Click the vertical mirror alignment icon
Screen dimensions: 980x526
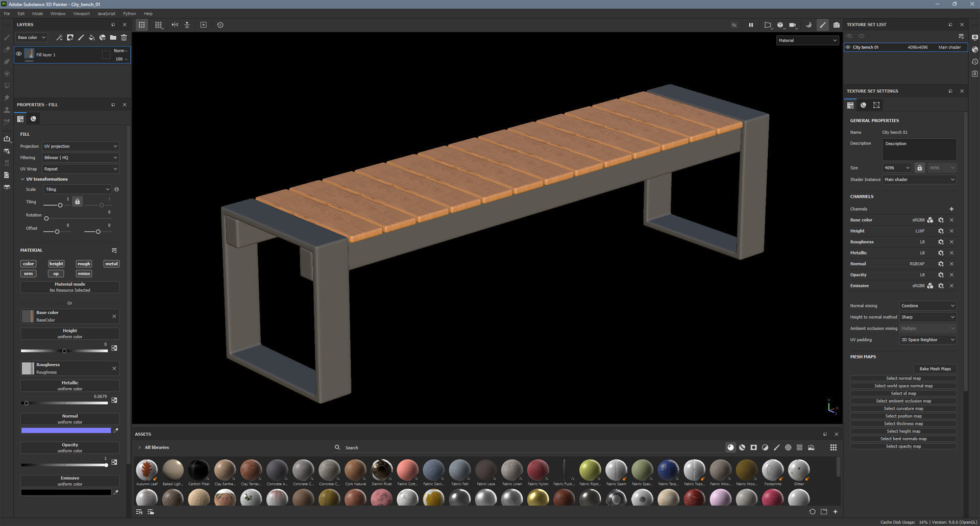187,24
